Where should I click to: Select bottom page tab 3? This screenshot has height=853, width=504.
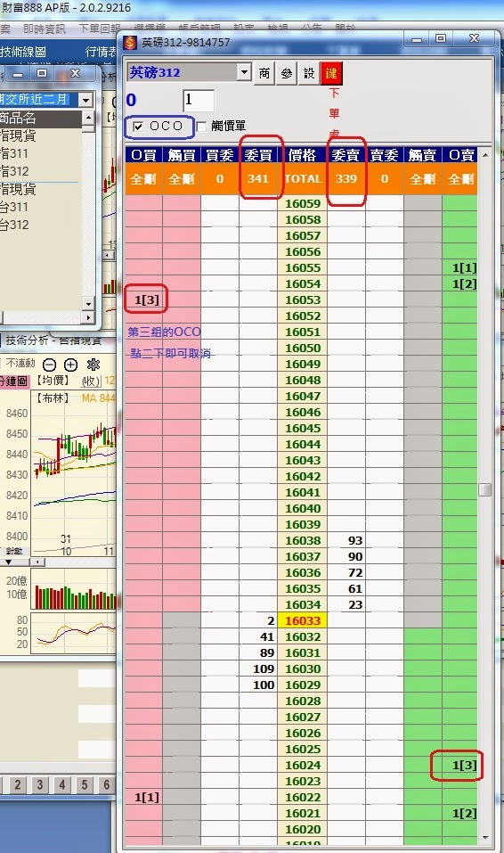click(40, 784)
